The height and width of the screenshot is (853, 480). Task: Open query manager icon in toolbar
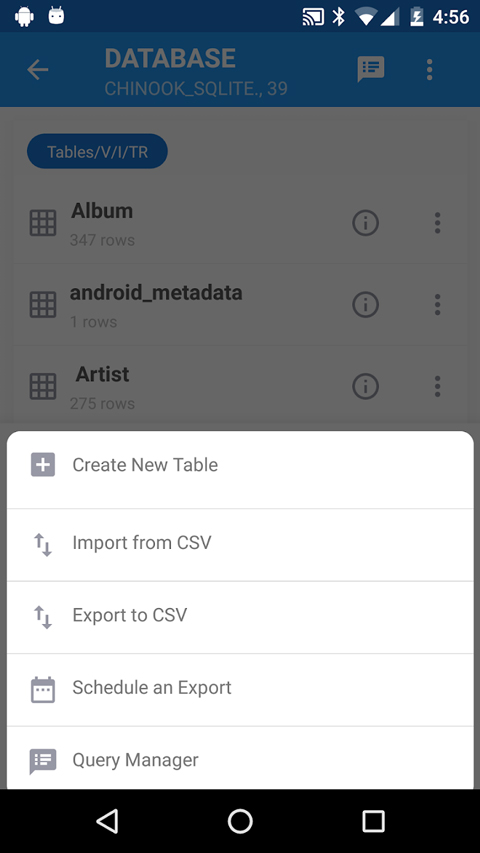tap(371, 70)
